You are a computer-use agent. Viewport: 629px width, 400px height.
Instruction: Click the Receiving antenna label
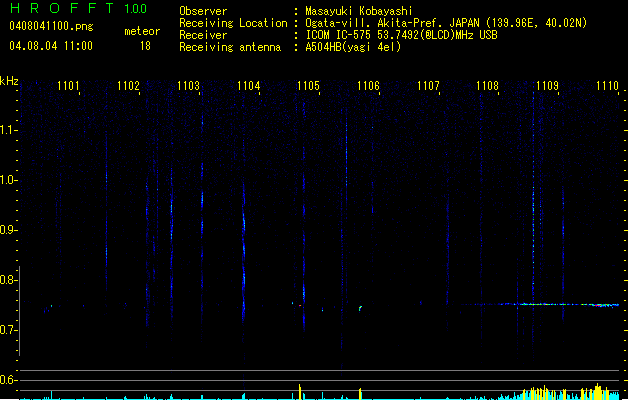[x=230, y=47]
